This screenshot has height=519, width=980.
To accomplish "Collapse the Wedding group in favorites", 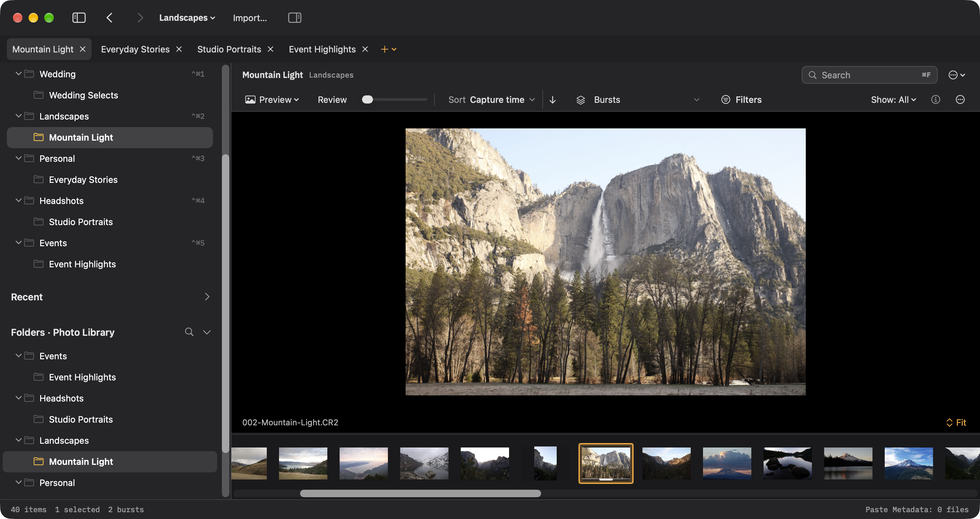I will click(x=18, y=74).
